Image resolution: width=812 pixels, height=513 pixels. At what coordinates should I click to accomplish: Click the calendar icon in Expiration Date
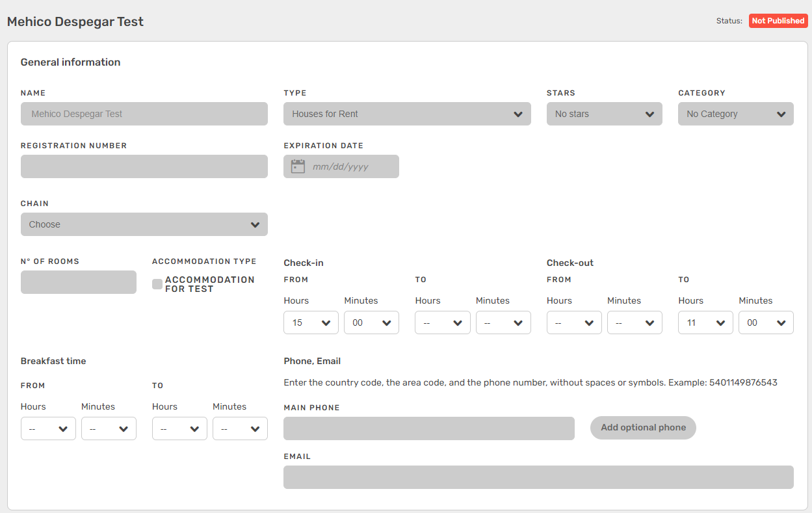pyautogui.click(x=298, y=166)
